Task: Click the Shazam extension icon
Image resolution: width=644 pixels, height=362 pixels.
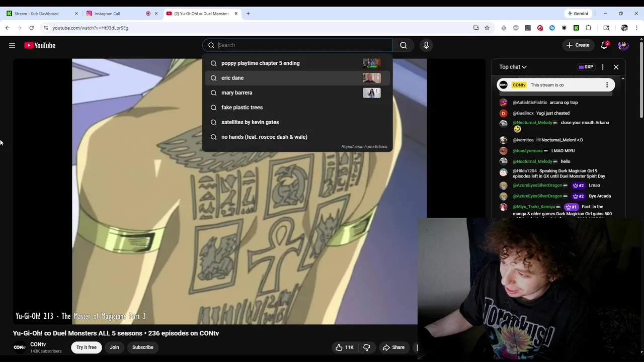Action: (x=552, y=28)
